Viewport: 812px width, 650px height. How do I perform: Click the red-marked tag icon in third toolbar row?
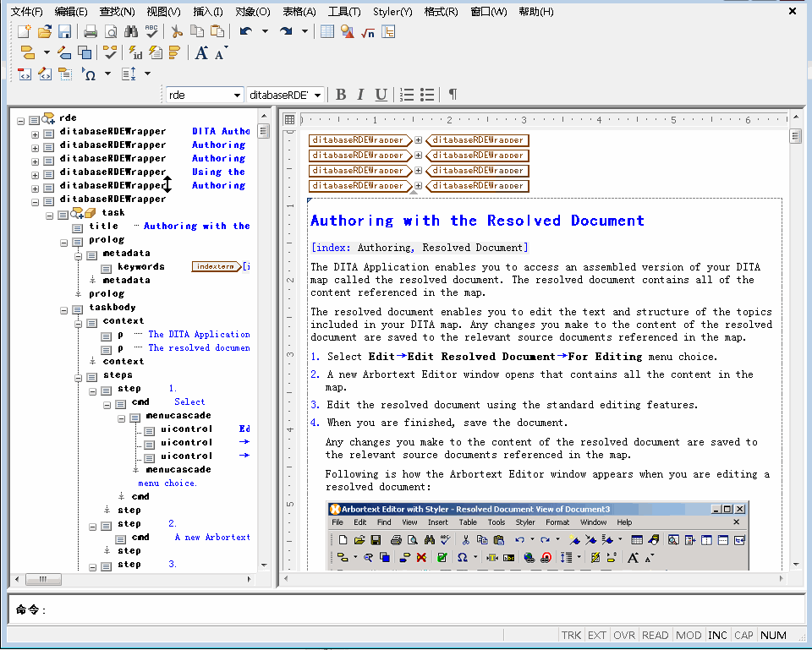25,74
